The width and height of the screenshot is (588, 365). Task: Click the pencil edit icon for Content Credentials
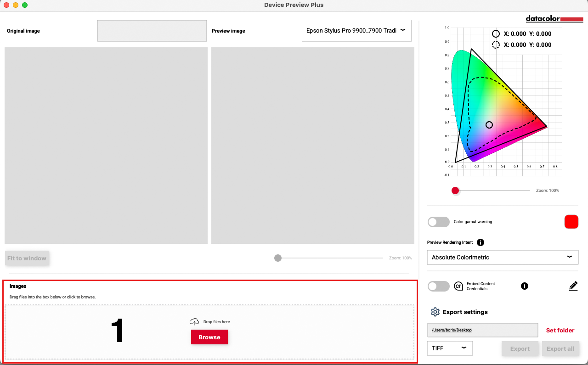coord(573,286)
